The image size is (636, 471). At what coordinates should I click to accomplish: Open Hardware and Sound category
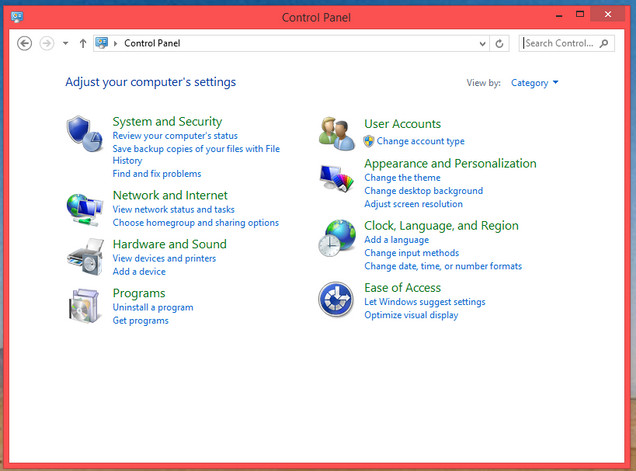(170, 244)
